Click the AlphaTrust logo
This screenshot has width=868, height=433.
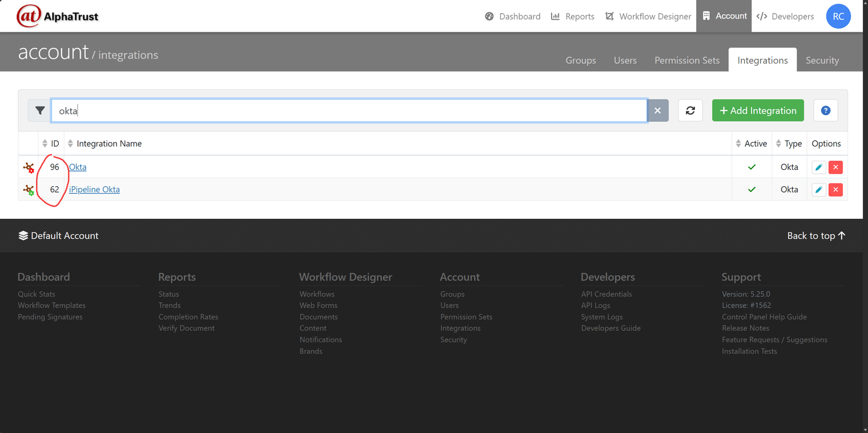click(x=57, y=16)
